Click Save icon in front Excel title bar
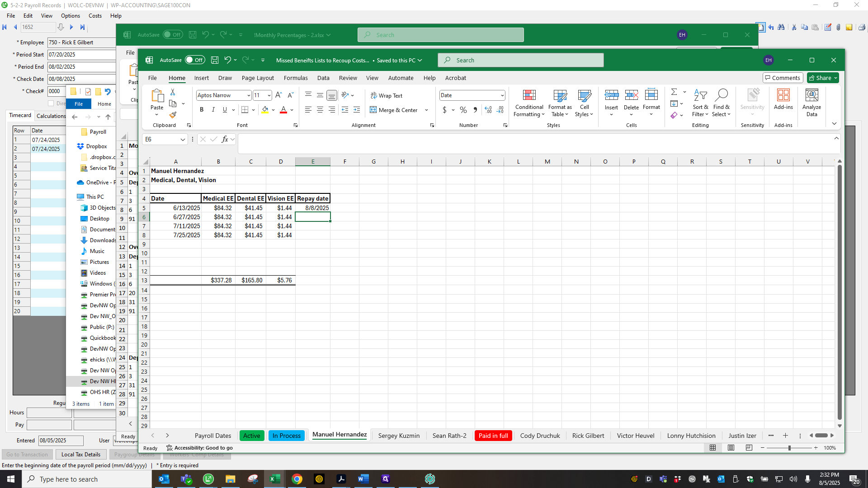This screenshot has width=868, height=488. (x=215, y=60)
